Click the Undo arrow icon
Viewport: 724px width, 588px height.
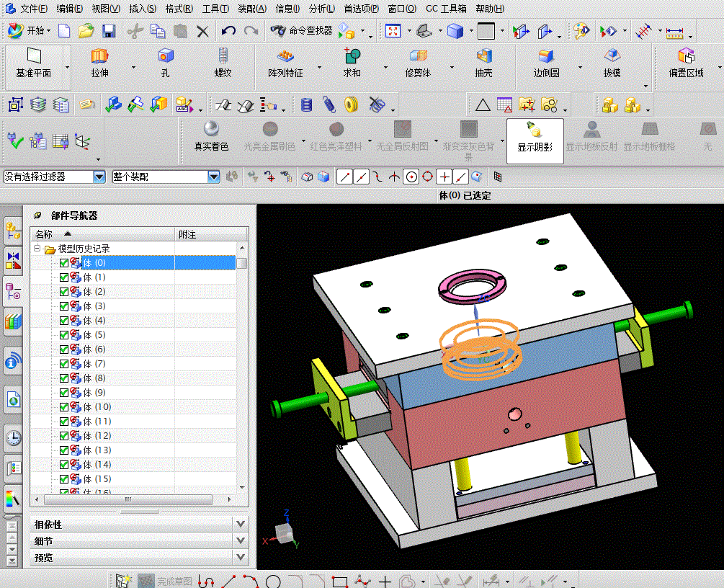coord(228,31)
